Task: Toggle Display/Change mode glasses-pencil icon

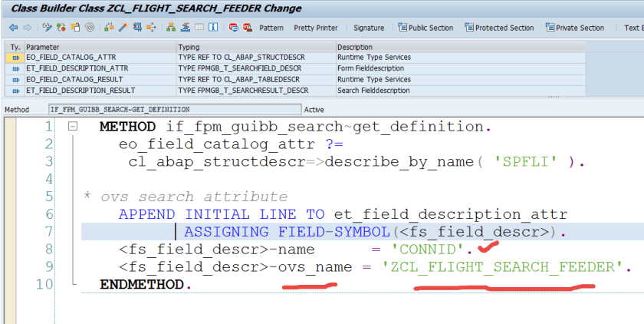Action: point(48,28)
